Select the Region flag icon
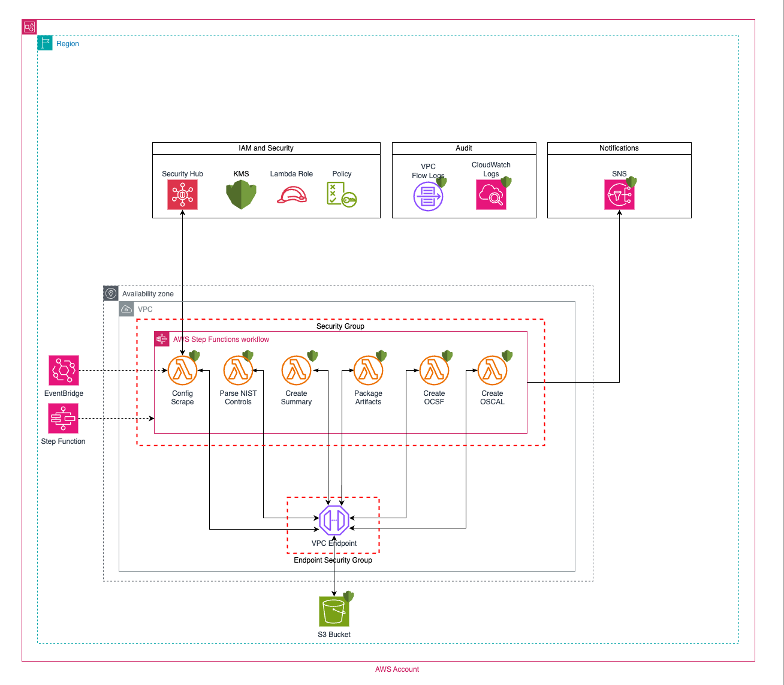 pos(45,43)
